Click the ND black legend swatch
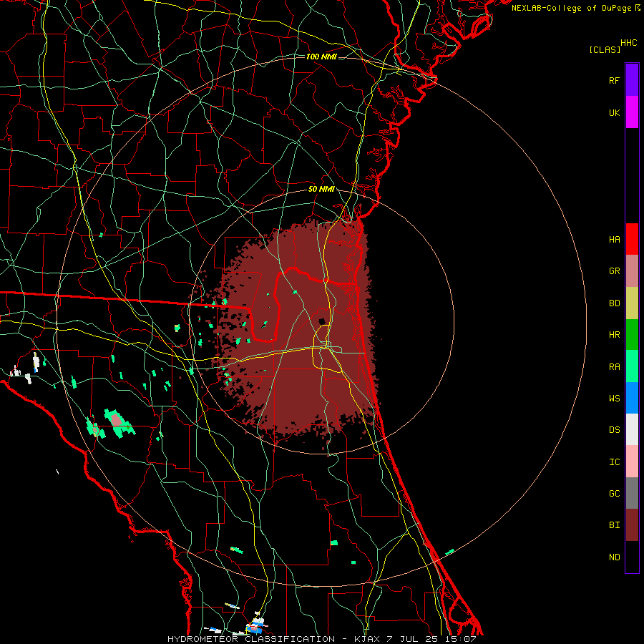This screenshot has height=644, width=644. tap(632, 557)
